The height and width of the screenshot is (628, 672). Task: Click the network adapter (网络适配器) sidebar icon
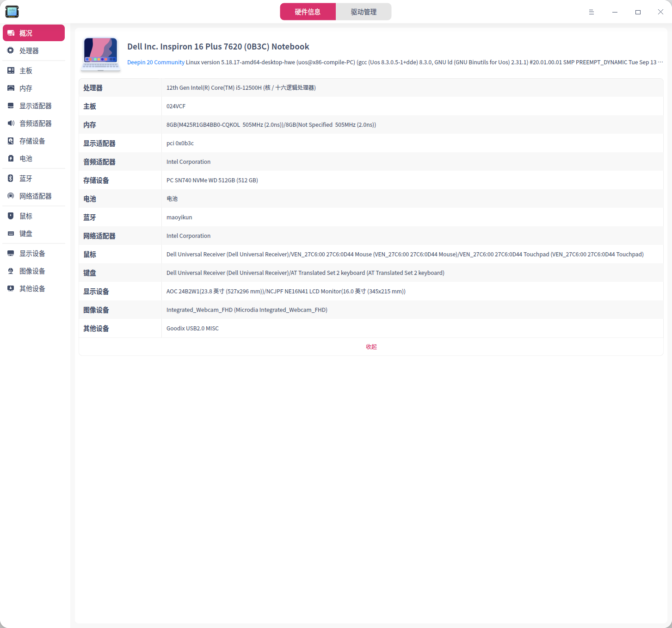(x=11, y=196)
